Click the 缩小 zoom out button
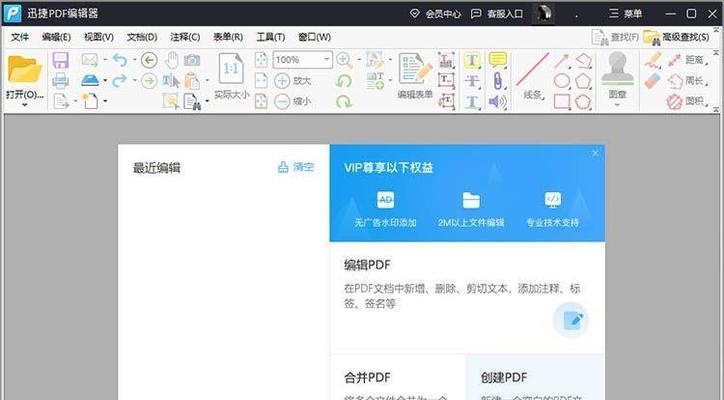 point(293,101)
